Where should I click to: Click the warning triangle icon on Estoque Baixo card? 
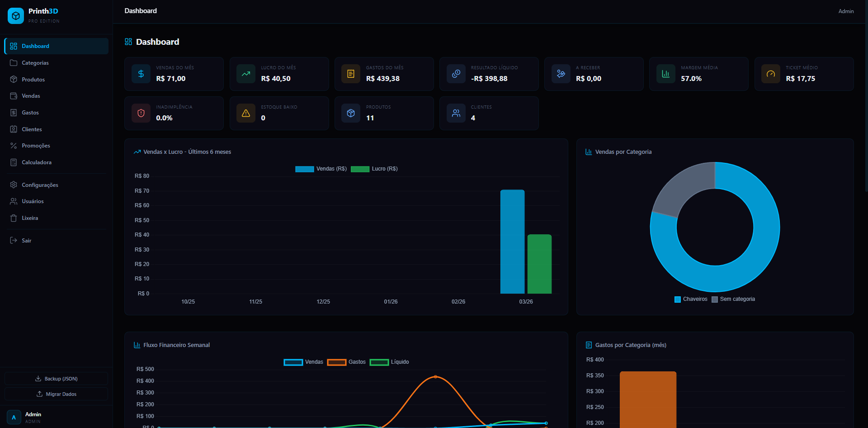tap(246, 113)
